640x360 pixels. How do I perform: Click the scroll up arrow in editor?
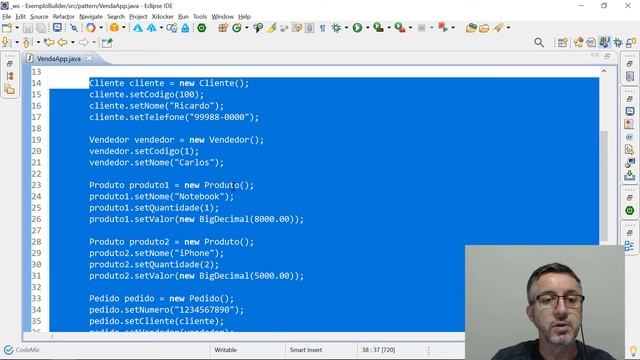click(x=604, y=71)
